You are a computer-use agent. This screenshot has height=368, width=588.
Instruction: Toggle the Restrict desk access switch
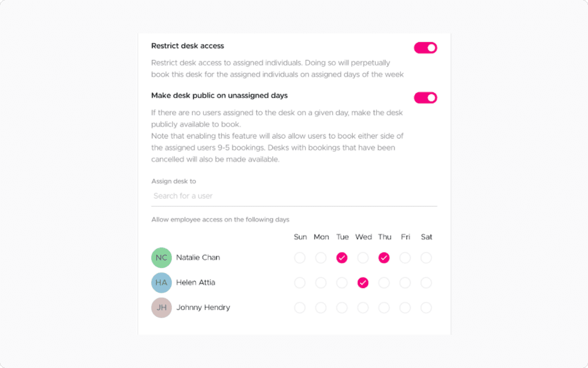[x=425, y=48]
